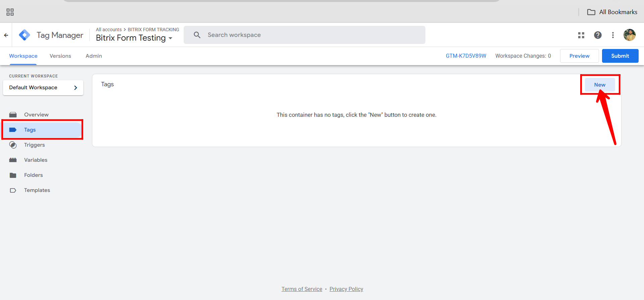Click the search magnifier icon
644x300 pixels.
pyautogui.click(x=197, y=35)
